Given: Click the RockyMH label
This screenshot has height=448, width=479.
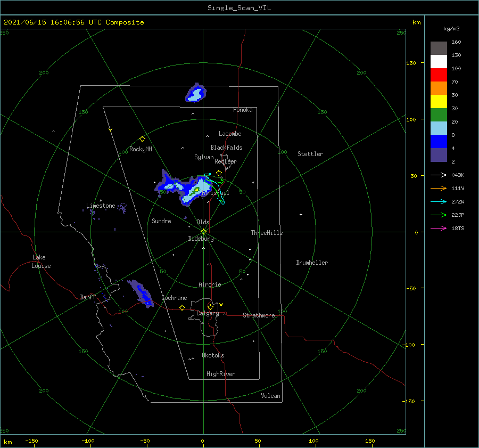Looking at the screenshot, I should (141, 149).
